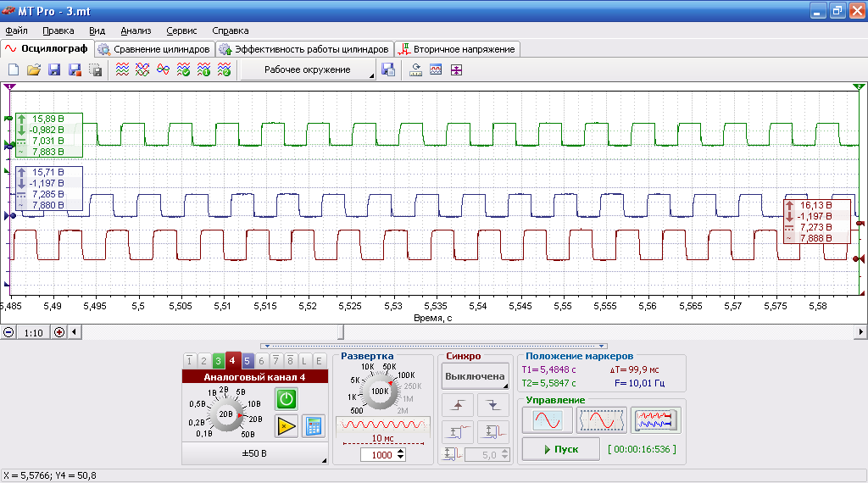The height and width of the screenshot is (483, 868).
Task: Click the waveform window icon in toolbar
Action: pyautogui.click(x=436, y=69)
